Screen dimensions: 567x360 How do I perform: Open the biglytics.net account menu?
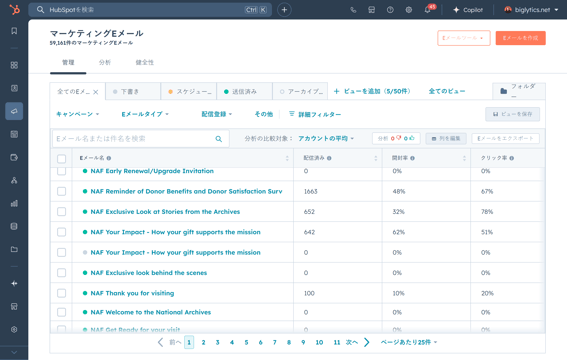coord(531,10)
